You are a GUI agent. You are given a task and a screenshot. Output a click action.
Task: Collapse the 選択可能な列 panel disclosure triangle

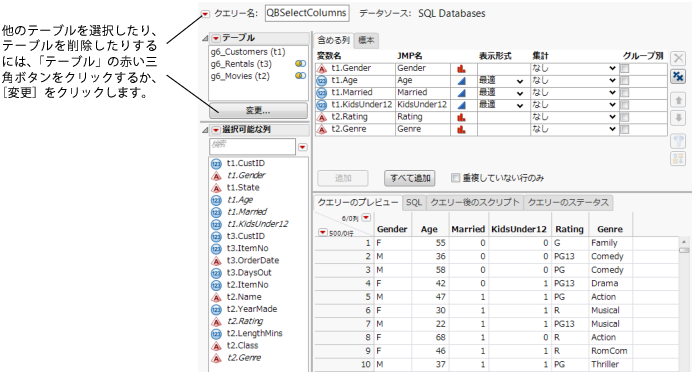[x=205, y=130]
